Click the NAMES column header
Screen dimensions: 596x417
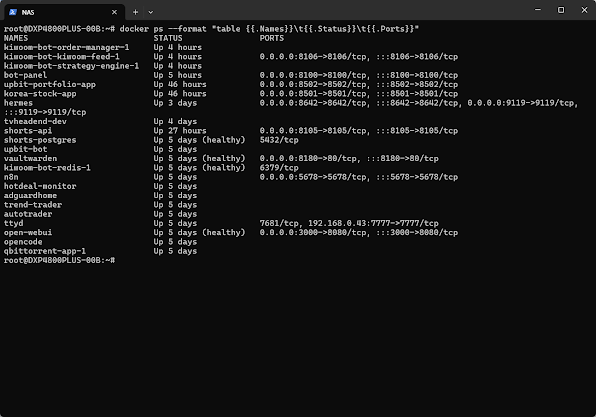tap(16, 38)
